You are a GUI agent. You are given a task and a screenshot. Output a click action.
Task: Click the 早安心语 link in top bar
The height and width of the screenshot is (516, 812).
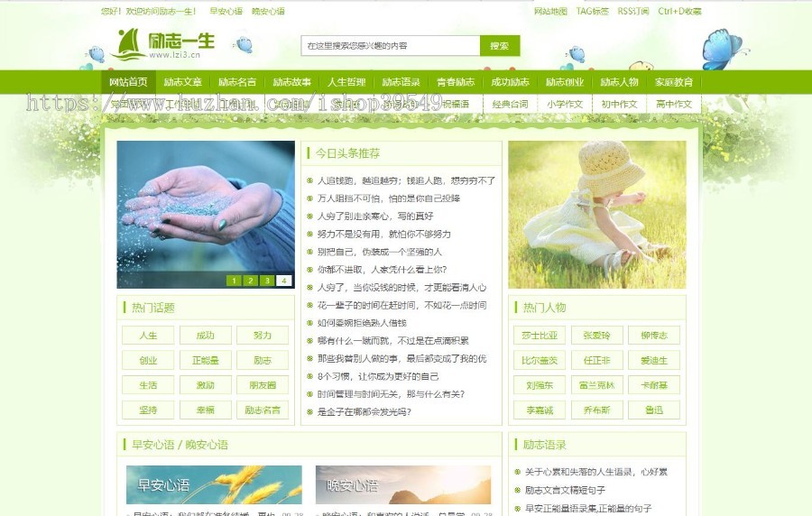coord(226,11)
